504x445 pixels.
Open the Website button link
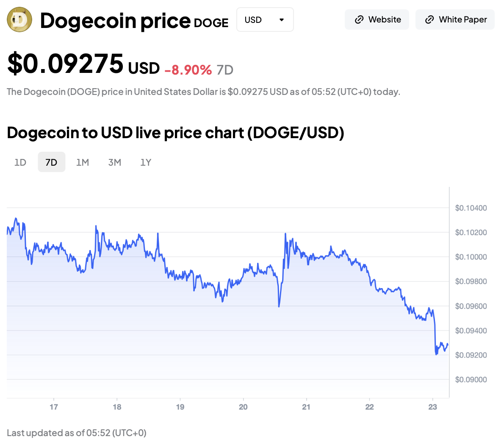pyautogui.click(x=377, y=19)
